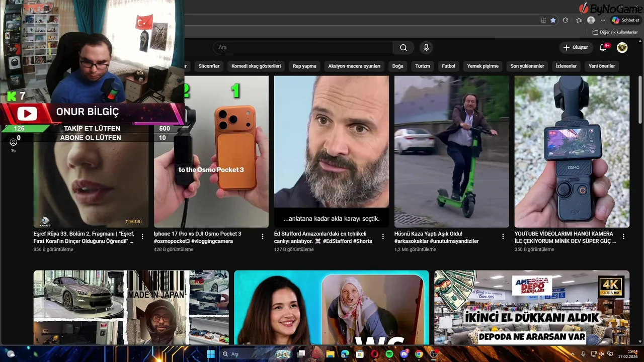Select the Futbol filter chip
The image size is (644, 362).
[x=448, y=66]
